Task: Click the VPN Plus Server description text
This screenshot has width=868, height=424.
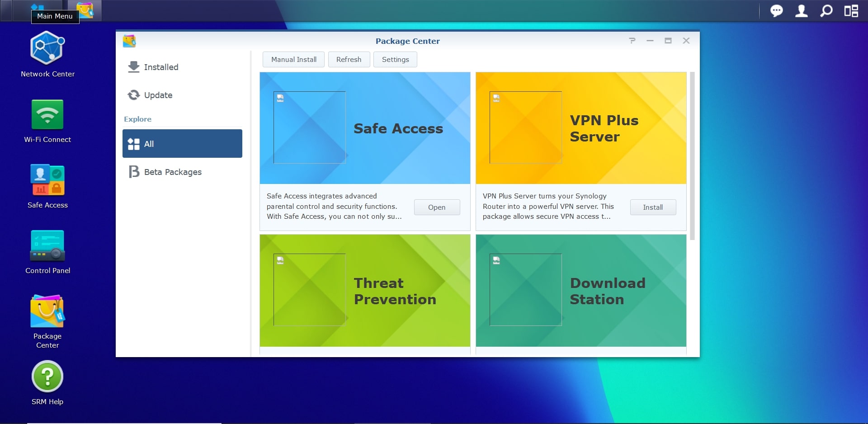Action: pyautogui.click(x=548, y=206)
